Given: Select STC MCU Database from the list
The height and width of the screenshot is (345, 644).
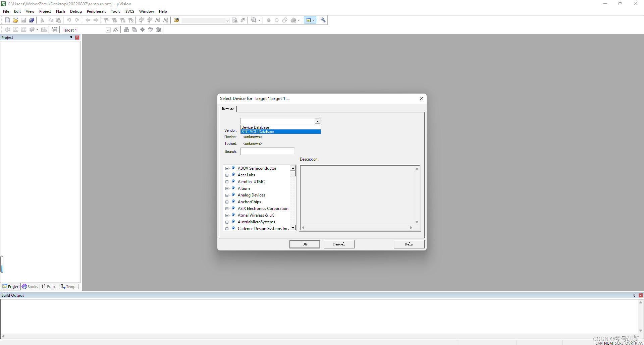Looking at the screenshot, I should (281, 132).
